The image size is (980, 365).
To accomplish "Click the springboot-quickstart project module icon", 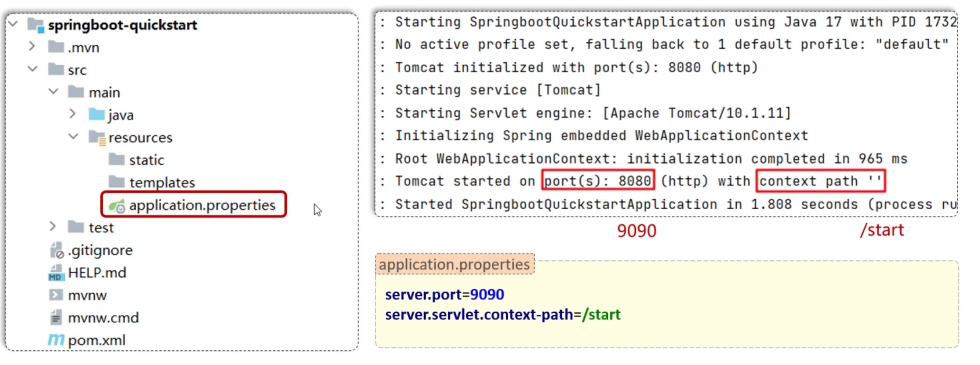I will [36, 25].
